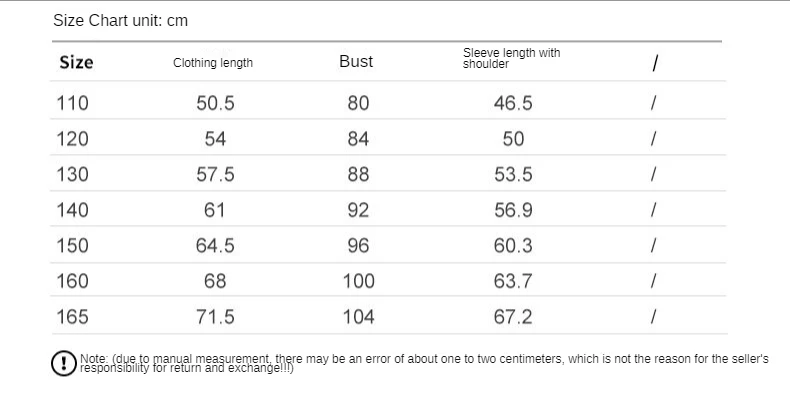Click the exclamation warning icon beside the note

63,363
